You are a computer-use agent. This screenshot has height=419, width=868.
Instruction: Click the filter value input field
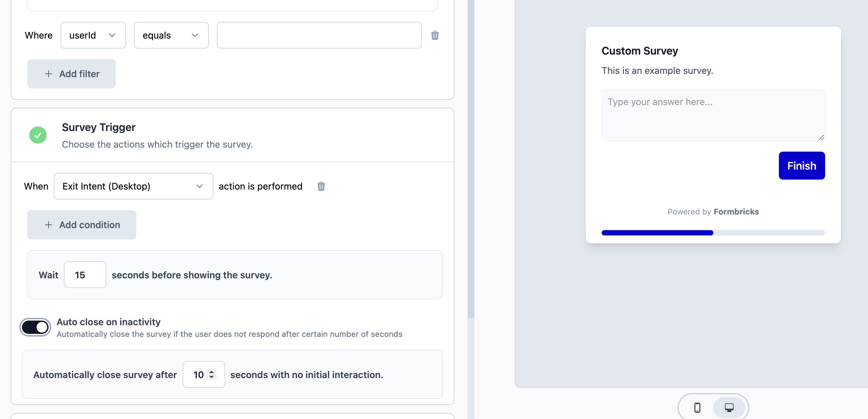pyautogui.click(x=319, y=35)
